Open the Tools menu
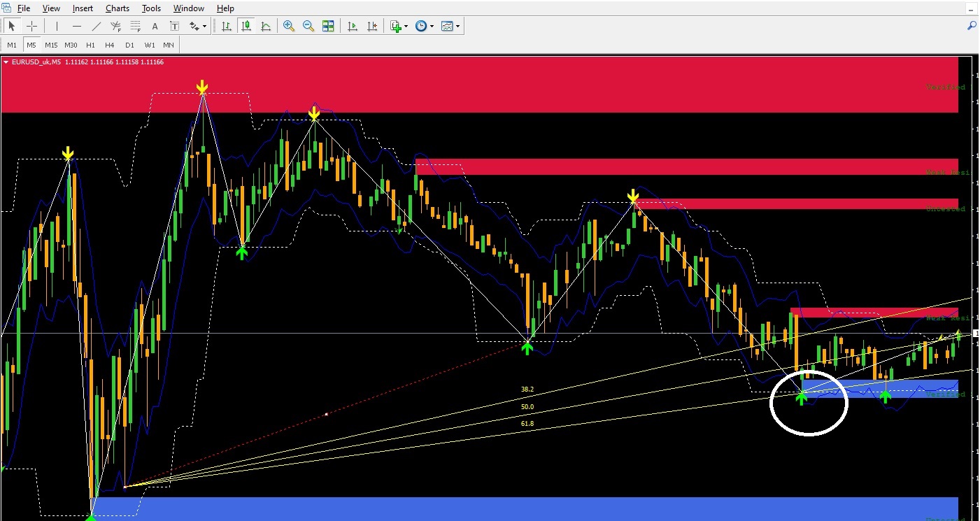The image size is (980, 521). 151,8
